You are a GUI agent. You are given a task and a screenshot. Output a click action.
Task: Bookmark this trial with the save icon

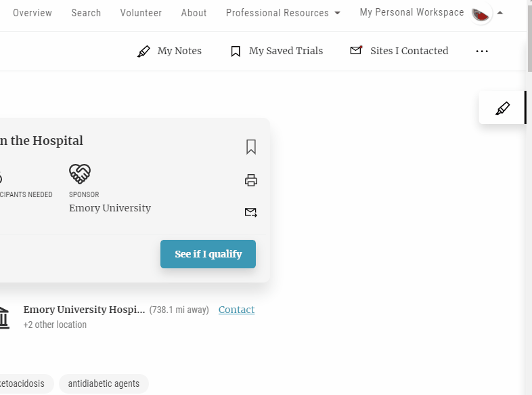251,147
